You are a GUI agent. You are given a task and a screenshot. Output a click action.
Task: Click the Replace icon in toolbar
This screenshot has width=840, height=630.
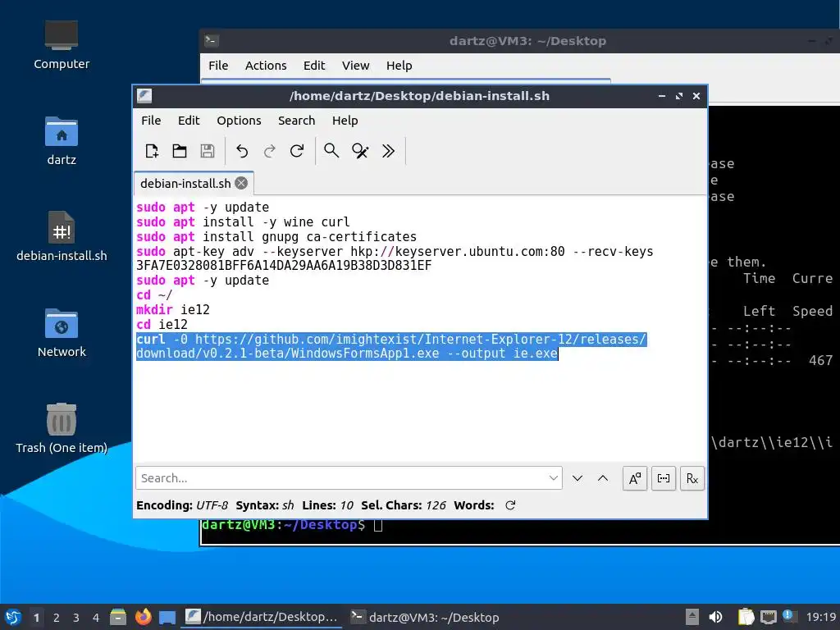[x=360, y=151]
